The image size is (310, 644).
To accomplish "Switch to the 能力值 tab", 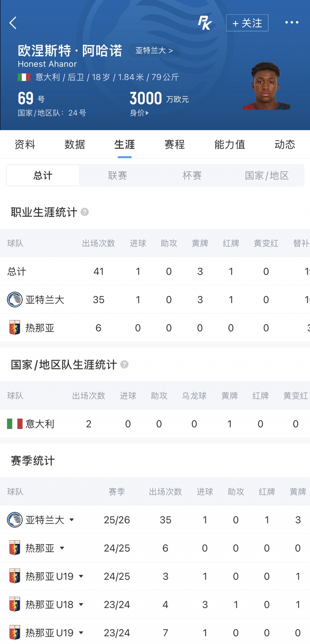I will (230, 144).
